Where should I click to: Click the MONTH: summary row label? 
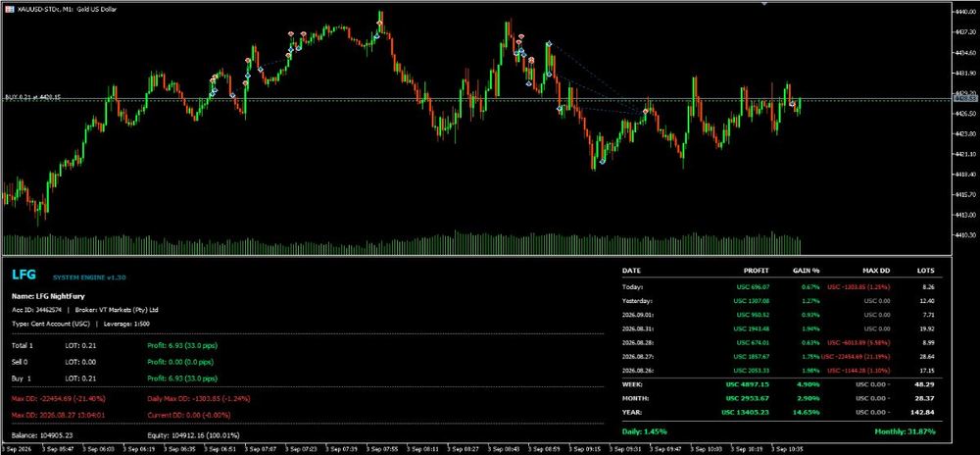[x=635, y=398]
